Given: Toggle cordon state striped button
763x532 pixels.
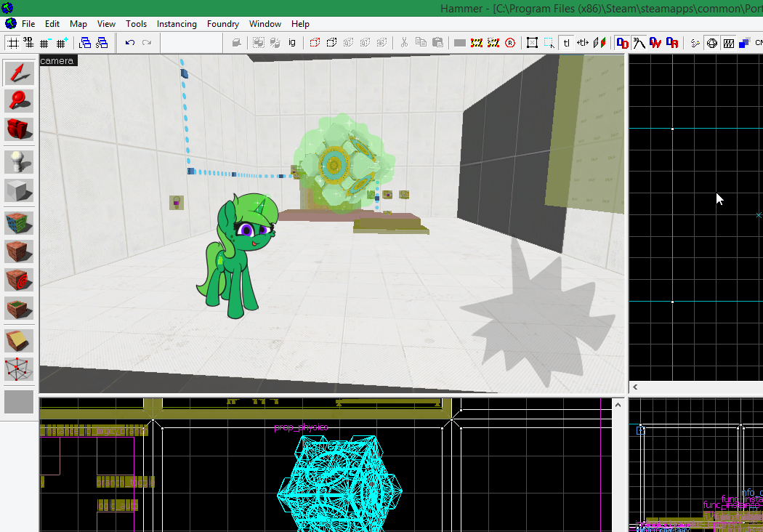Looking at the screenshot, I should [x=477, y=43].
